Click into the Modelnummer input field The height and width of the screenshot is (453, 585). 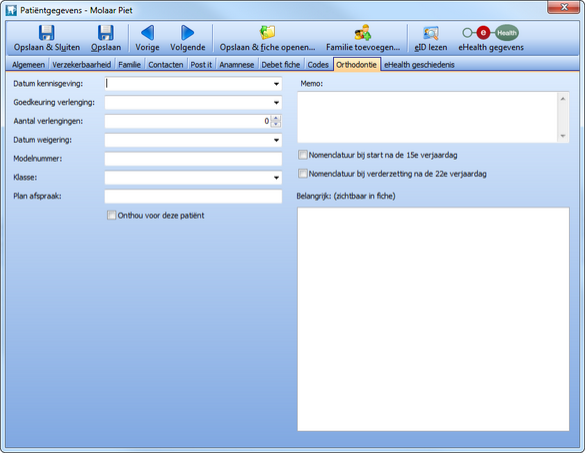[193, 159]
